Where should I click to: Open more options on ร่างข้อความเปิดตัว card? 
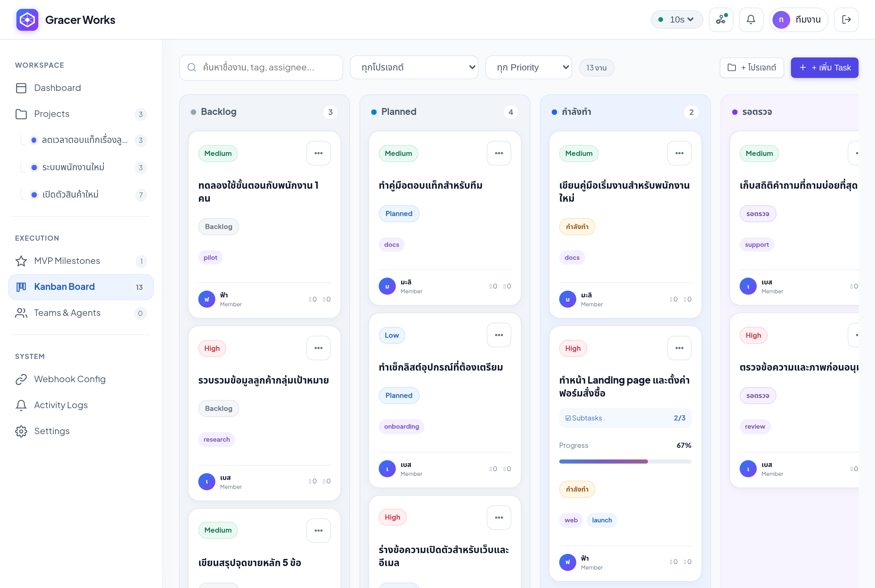(x=499, y=518)
